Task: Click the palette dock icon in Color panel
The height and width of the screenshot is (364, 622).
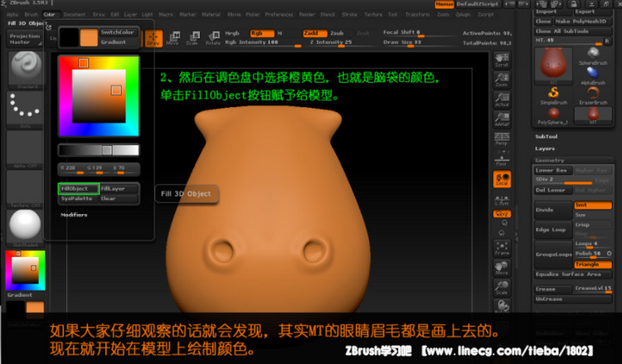Action: (x=48, y=27)
